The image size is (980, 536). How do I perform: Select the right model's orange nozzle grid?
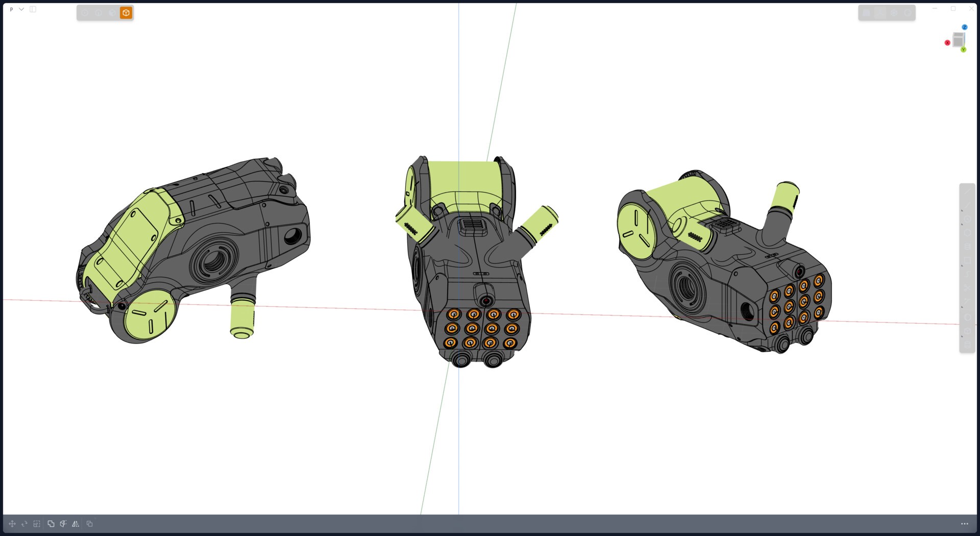tap(797, 304)
